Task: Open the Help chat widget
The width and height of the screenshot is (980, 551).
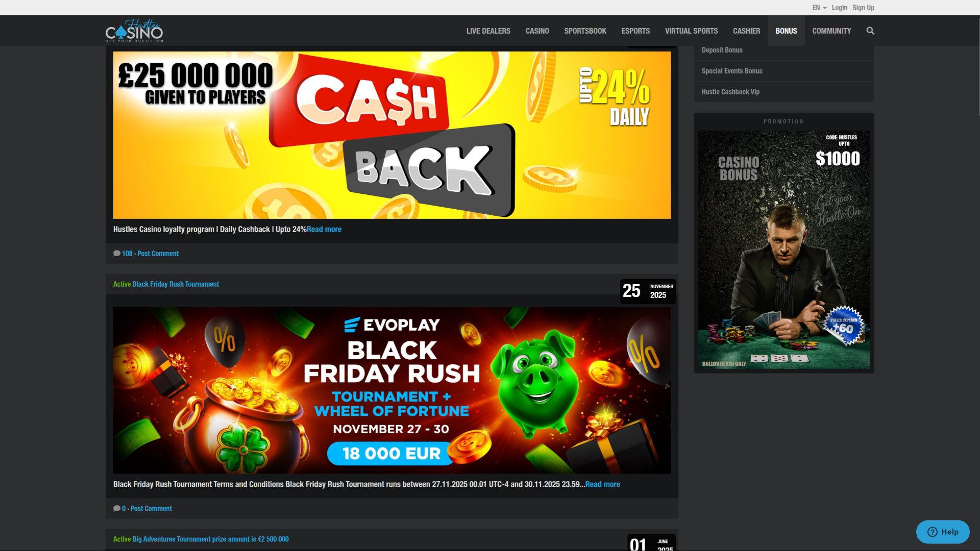Action: click(943, 531)
